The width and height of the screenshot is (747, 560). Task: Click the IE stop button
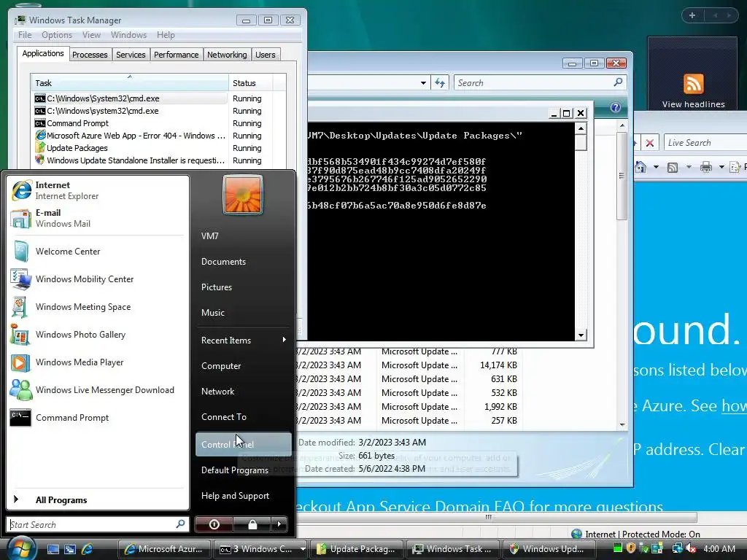tap(649, 142)
